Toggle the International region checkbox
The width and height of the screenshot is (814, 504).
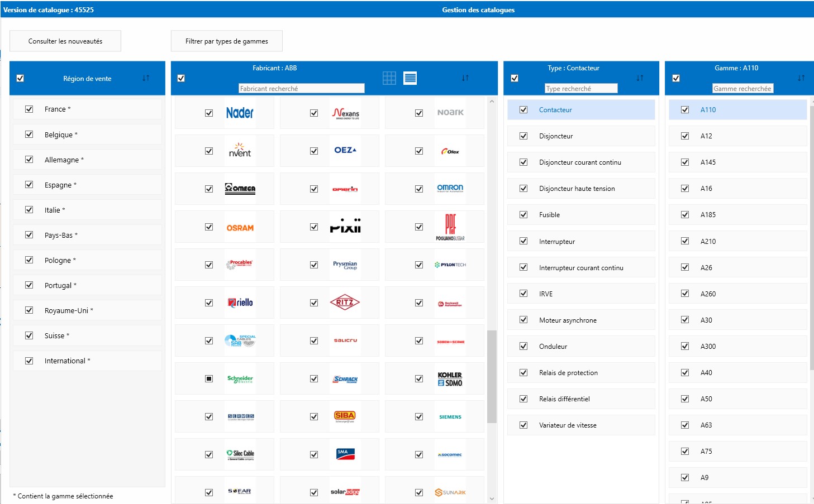pyautogui.click(x=29, y=361)
